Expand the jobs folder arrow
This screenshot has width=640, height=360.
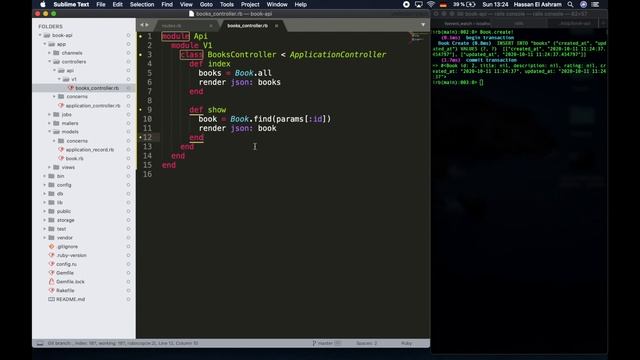point(50,114)
